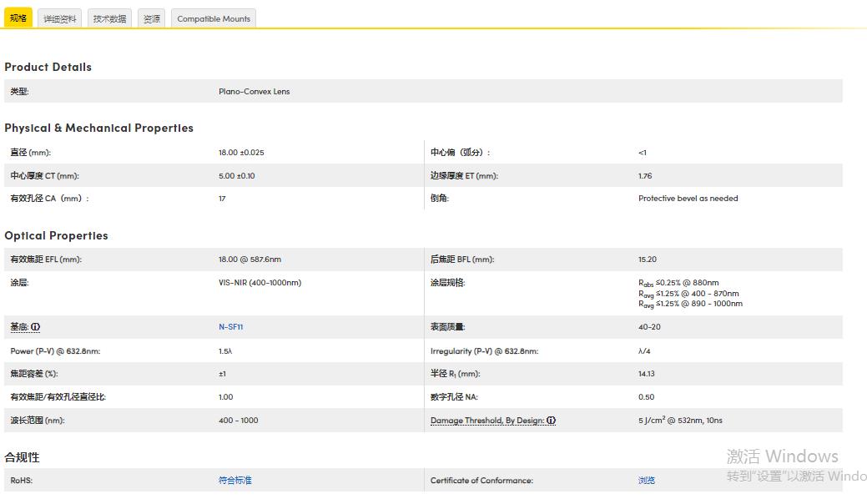Viewport: 867px width, 504px height.
Task: Click the active 规格 tab
Action: pyautogui.click(x=18, y=18)
